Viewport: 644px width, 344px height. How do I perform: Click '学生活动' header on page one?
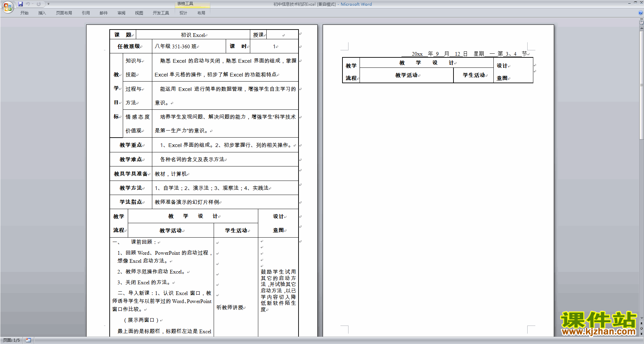pos(236,231)
